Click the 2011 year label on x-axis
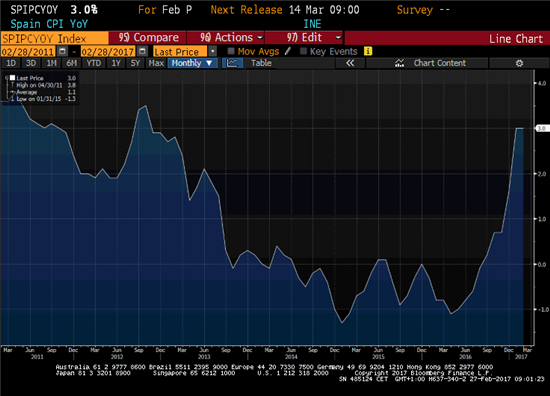550x396 pixels. (x=37, y=357)
